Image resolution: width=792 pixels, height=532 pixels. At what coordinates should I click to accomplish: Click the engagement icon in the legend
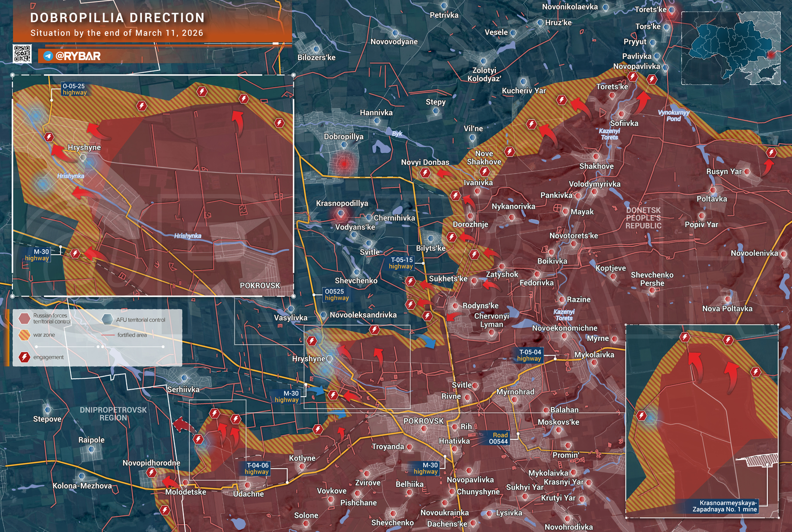point(24,357)
